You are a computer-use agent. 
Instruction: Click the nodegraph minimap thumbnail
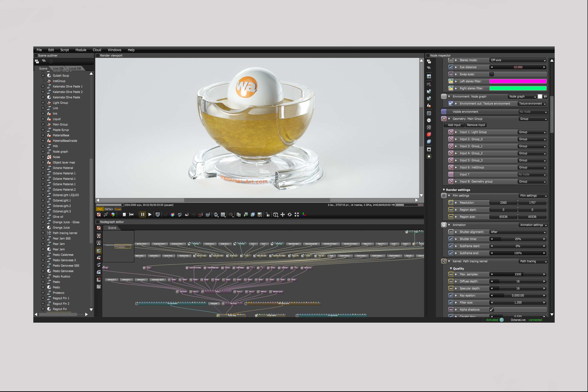point(118,246)
